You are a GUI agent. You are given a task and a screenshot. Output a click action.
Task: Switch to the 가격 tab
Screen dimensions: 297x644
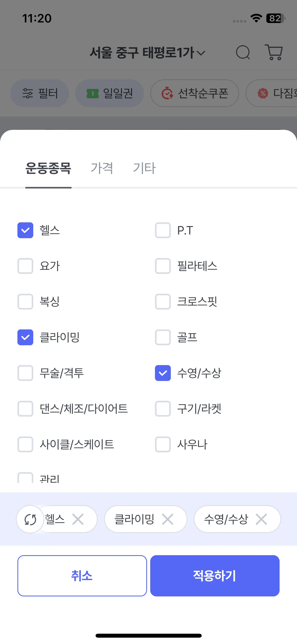click(102, 168)
